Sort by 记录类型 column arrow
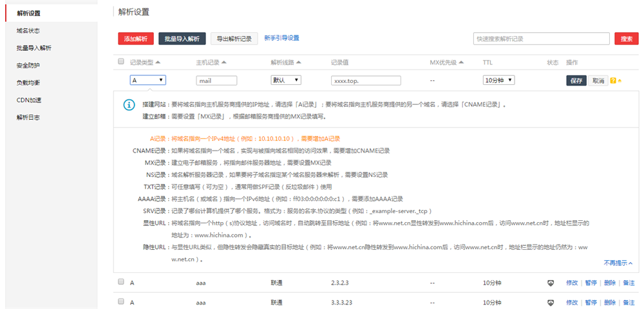This screenshot has width=644, height=309. tap(158, 62)
